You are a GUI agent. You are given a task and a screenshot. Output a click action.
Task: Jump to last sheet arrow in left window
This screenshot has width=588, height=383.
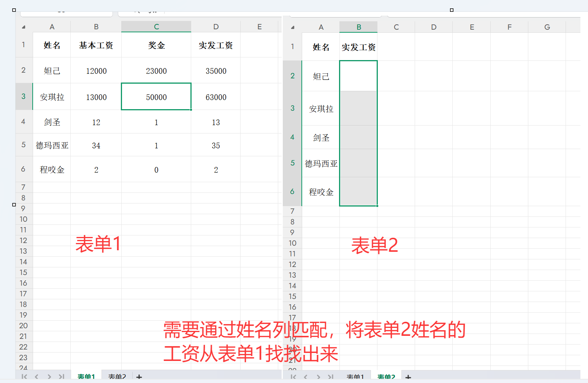point(61,377)
